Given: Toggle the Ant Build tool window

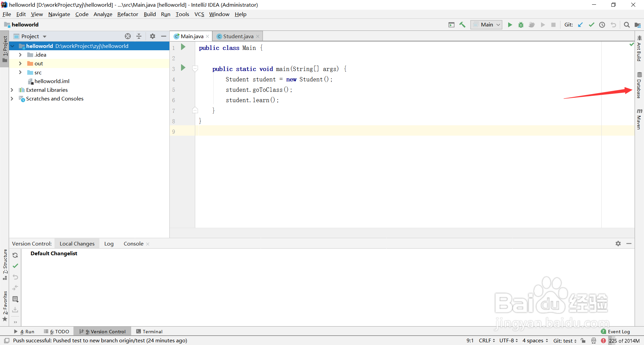Looking at the screenshot, I should (639, 48).
